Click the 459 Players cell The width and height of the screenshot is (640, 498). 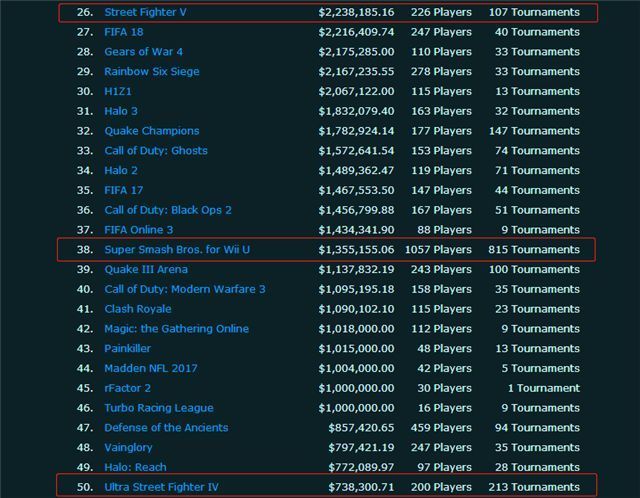point(441,428)
